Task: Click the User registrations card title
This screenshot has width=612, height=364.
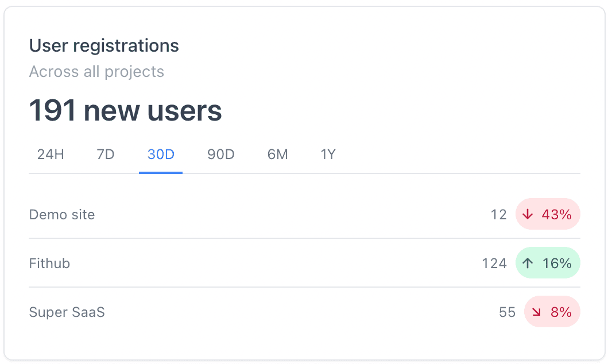Action: (x=104, y=46)
